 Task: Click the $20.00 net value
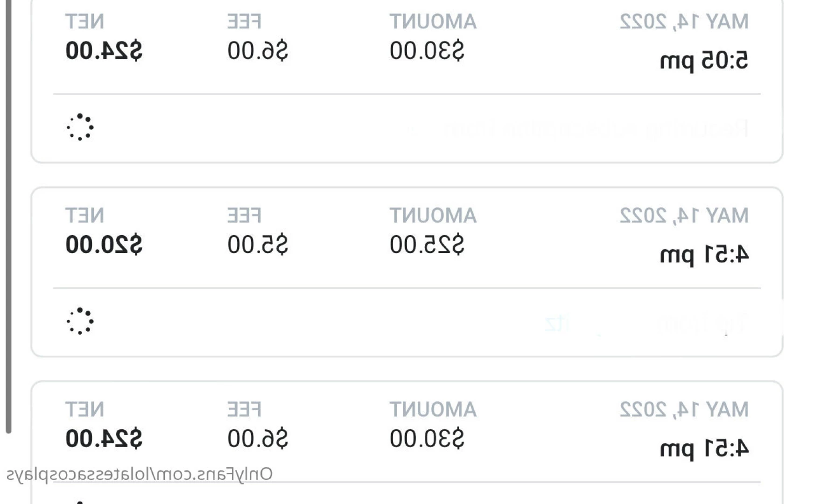click(x=104, y=245)
